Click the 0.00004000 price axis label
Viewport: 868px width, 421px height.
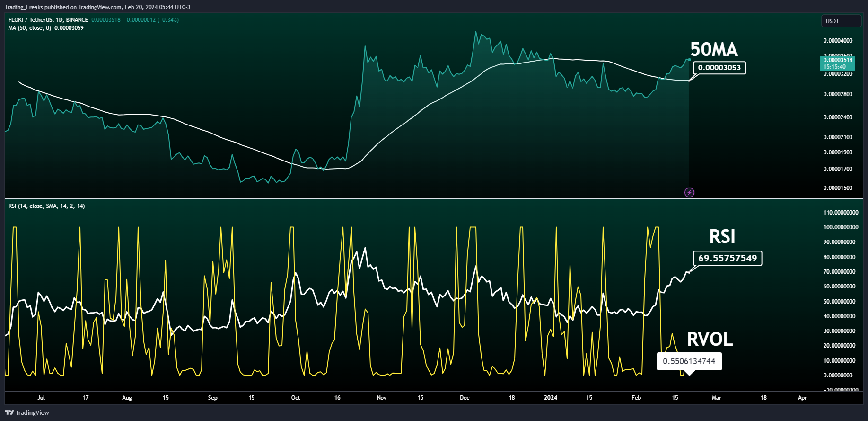[x=838, y=41]
